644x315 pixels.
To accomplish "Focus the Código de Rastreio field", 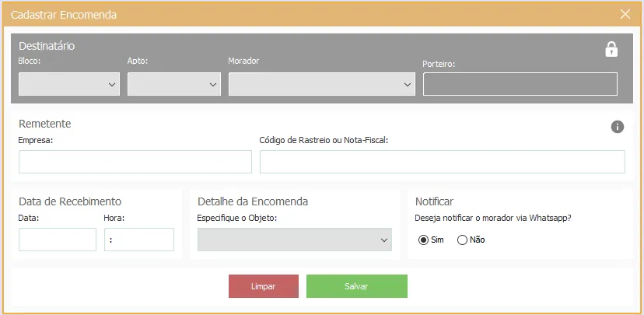I will click(442, 162).
